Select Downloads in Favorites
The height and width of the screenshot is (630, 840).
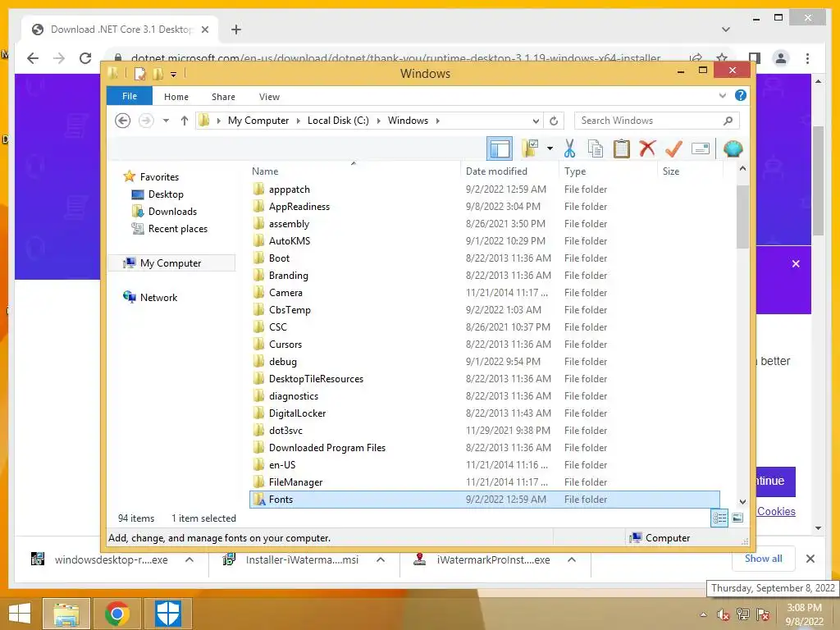point(172,212)
